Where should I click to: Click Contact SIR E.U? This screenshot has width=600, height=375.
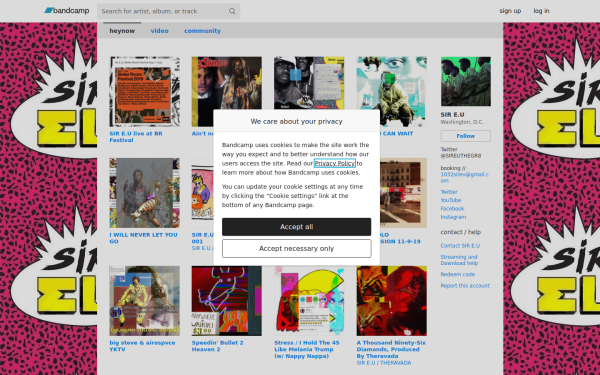[x=460, y=246]
